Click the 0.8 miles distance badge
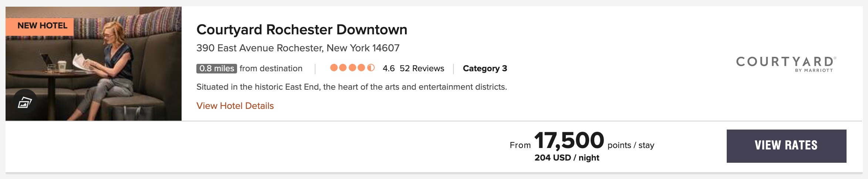Viewport: 868px width, 179px height. coord(216,69)
